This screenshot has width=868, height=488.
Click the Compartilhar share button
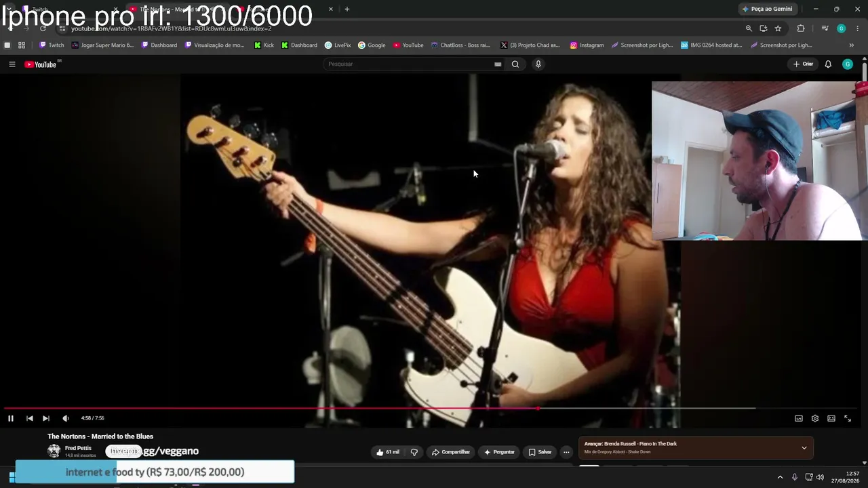click(451, 452)
